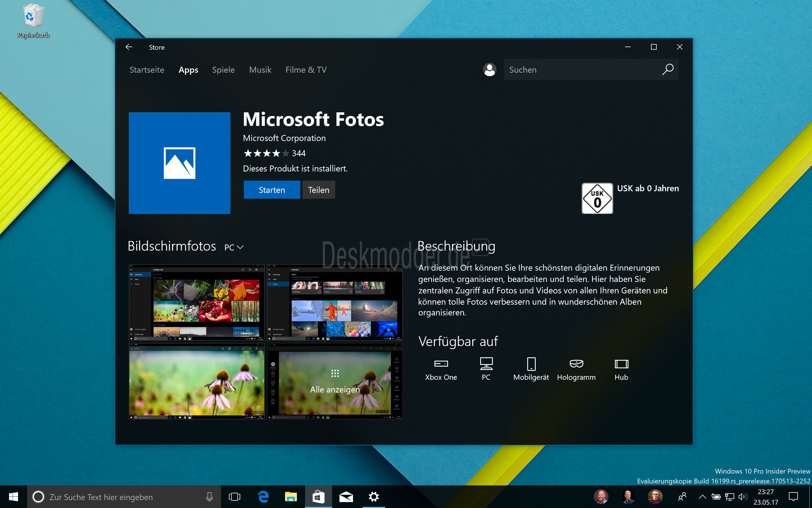Open the Windows Start menu
This screenshot has width=812, height=508.
[14, 497]
